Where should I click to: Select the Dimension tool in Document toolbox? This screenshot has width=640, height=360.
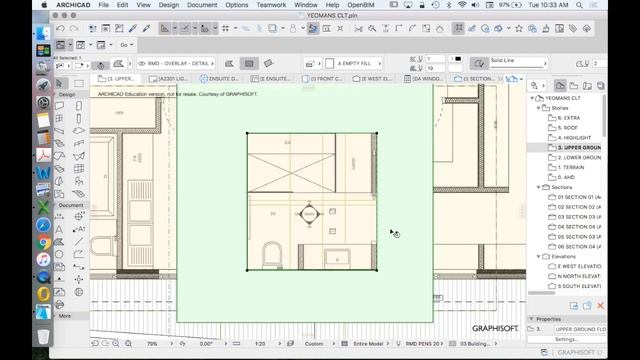pyautogui.click(x=60, y=216)
